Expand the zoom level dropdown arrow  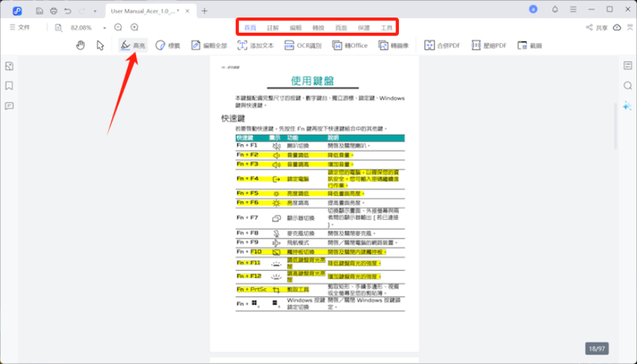[104, 28]
